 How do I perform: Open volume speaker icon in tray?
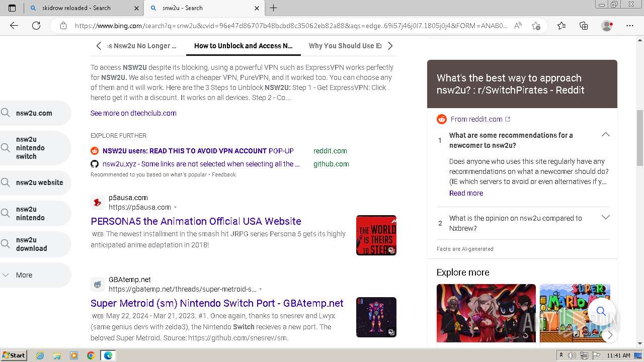[572, 355]
